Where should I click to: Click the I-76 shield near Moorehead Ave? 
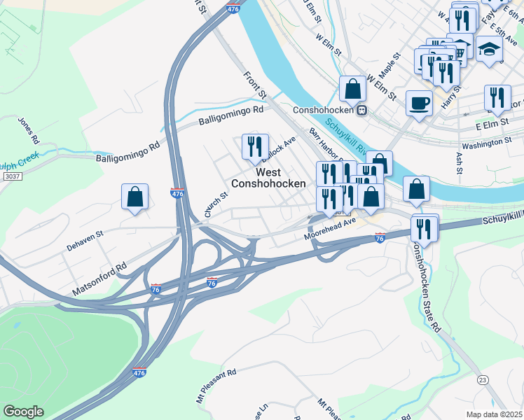380,238
